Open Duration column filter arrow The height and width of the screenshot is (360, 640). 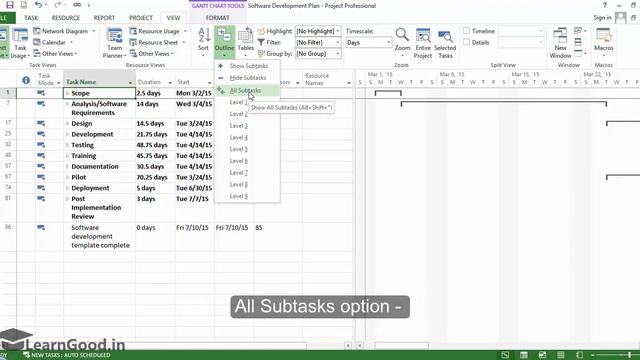[x=170, y=82]
